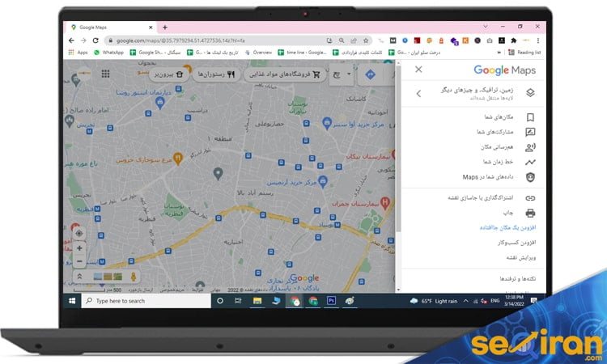Open Photoshop from the taskbar
Image resolution: width=607 pixels, height=364 pixels.
(x=331, y=301)
